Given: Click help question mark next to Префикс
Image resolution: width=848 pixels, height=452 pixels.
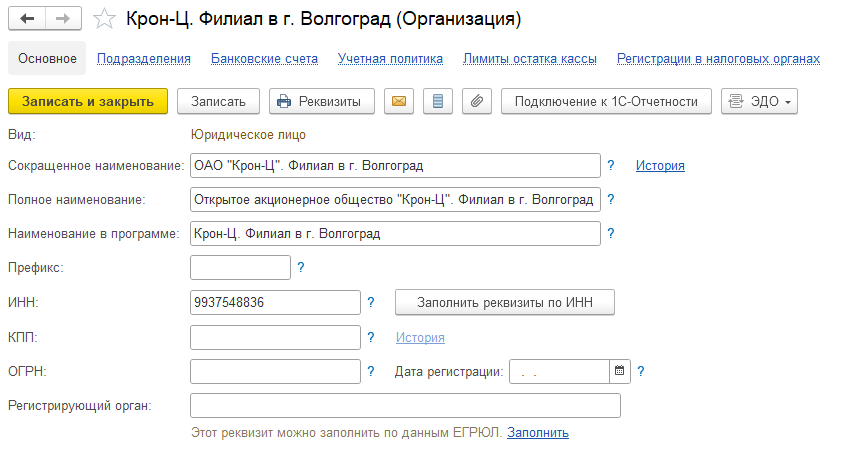Looking at the screenshot, I should [x=301, y=267].
